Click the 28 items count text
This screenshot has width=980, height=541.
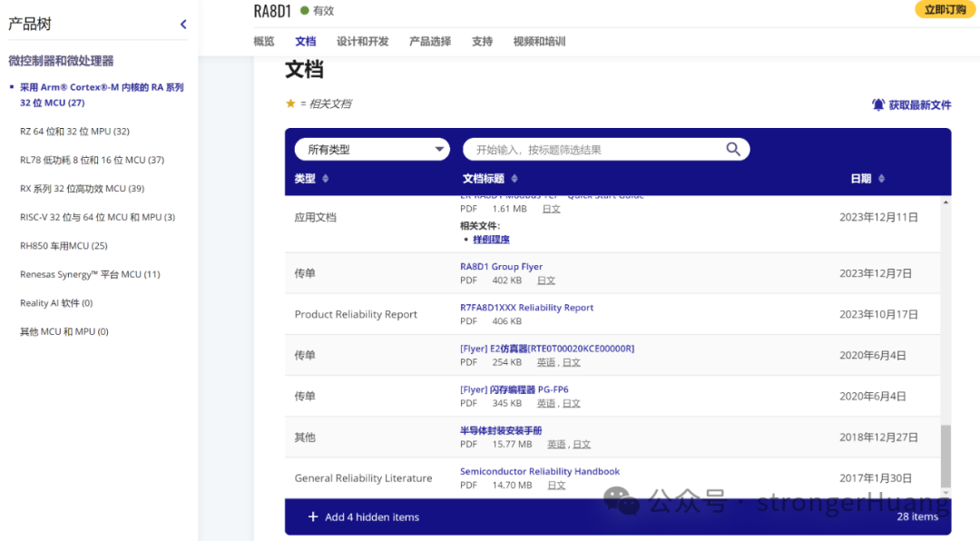(x=917, y=516)
